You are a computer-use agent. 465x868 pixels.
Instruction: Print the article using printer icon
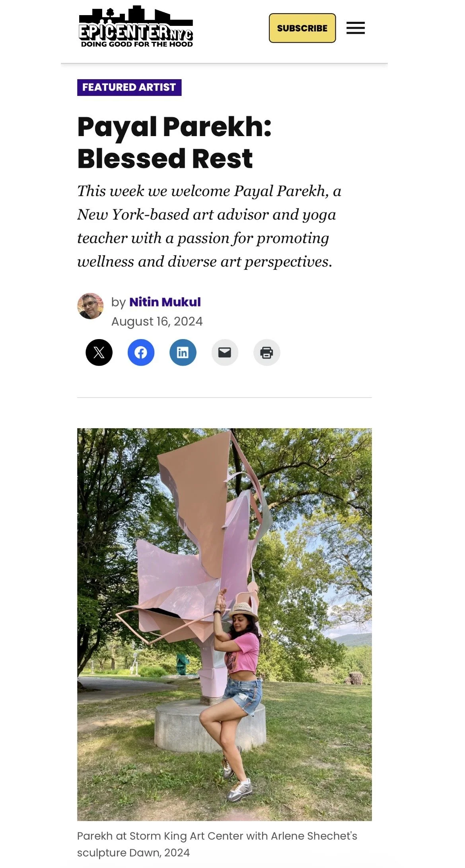click(x=267, y=352)
